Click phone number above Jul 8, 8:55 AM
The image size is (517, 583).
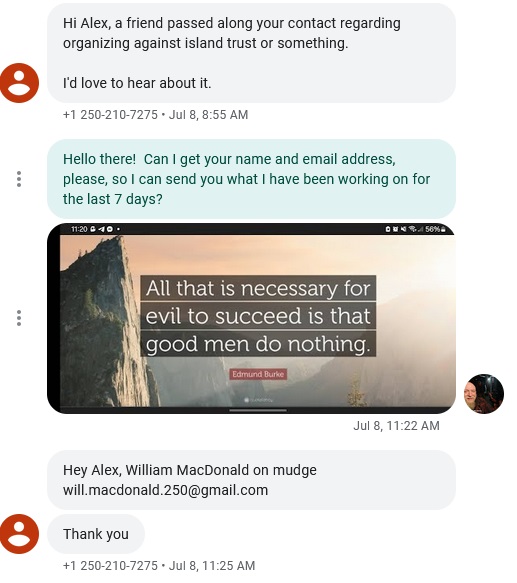pos(110,115)
